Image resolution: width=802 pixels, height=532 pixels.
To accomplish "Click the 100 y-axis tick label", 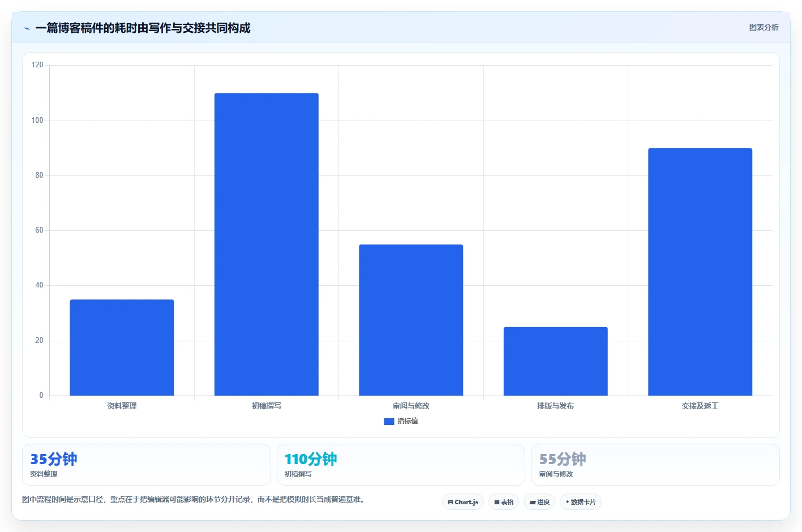I will 37,120.
